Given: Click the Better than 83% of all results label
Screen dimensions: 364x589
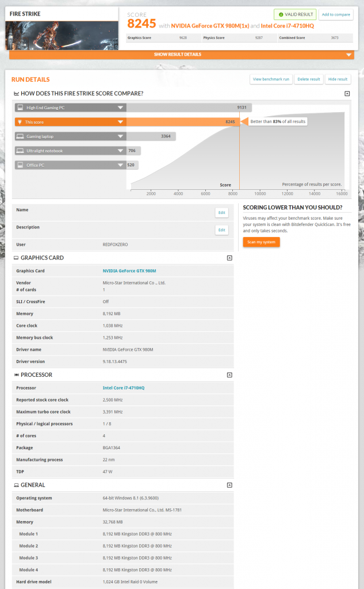Looking at the screenshot, I should [278, 122].
